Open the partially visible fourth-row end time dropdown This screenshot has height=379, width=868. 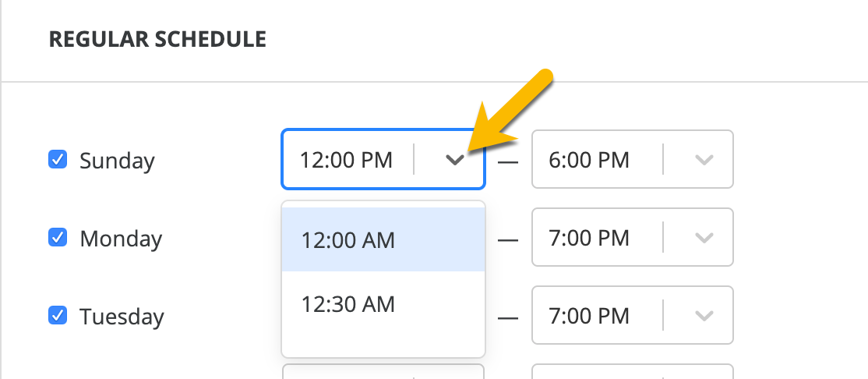pyautogui.click(x=632, y=371)
